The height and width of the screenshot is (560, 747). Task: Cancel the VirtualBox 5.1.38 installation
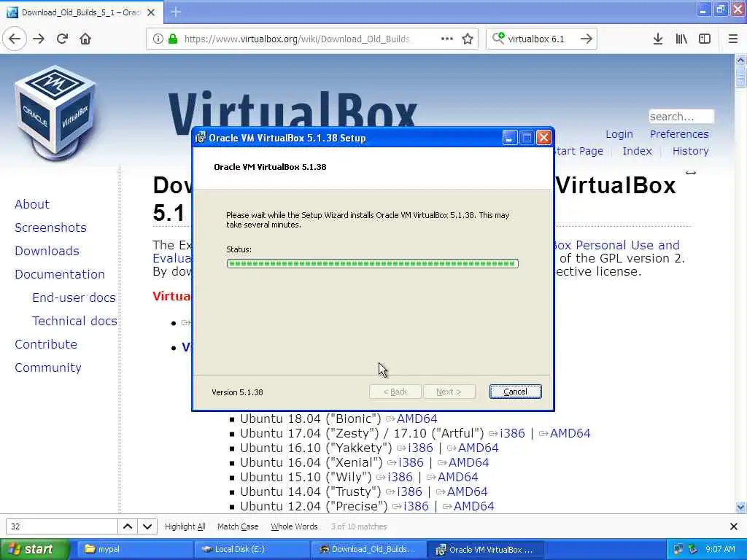[515, 392]
